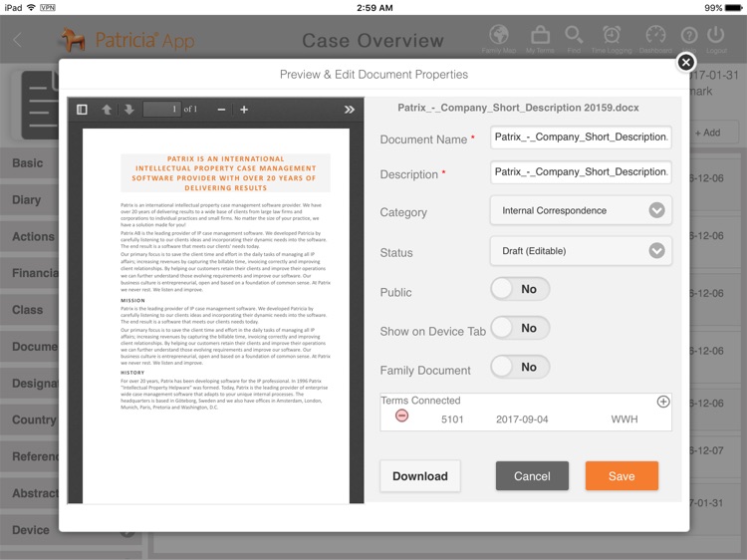Click the Wi-Fi icon in status bar
Image resolution: width=747 pixels, height=560 pixels.
tap(32, 7)
